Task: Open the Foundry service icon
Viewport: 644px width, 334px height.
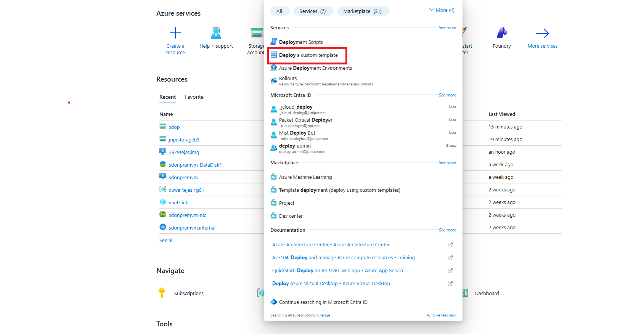Action: (502, 33)
